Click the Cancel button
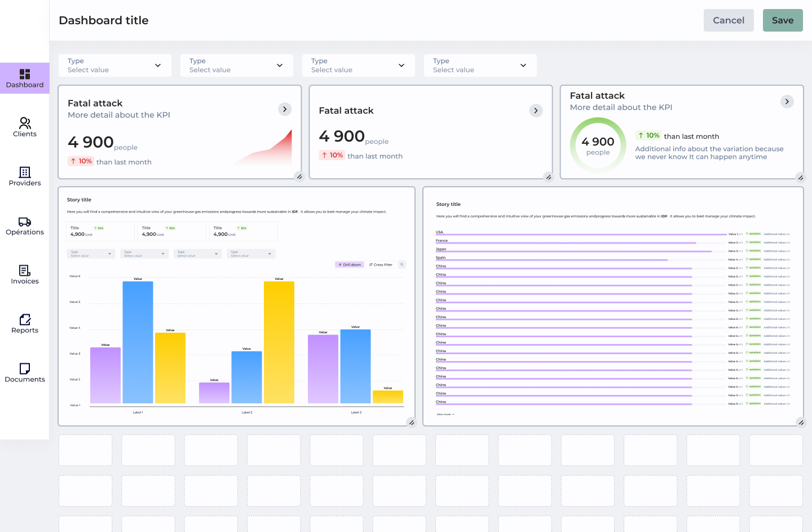The image size is (812, 532). coord(729,20)
